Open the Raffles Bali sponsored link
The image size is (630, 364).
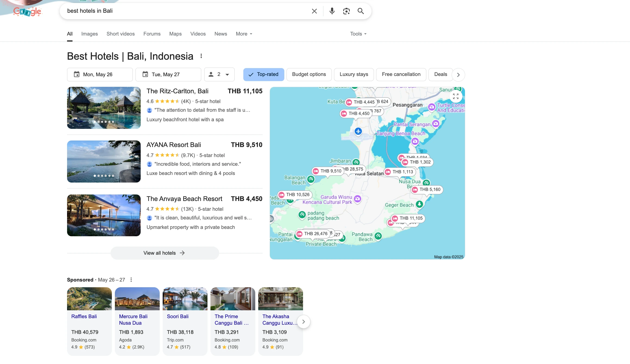(84, 317)
